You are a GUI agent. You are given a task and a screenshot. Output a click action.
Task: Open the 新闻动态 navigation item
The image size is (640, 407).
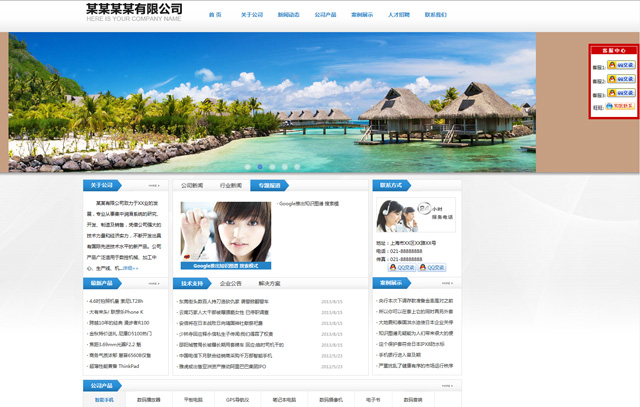click(289, 15)
